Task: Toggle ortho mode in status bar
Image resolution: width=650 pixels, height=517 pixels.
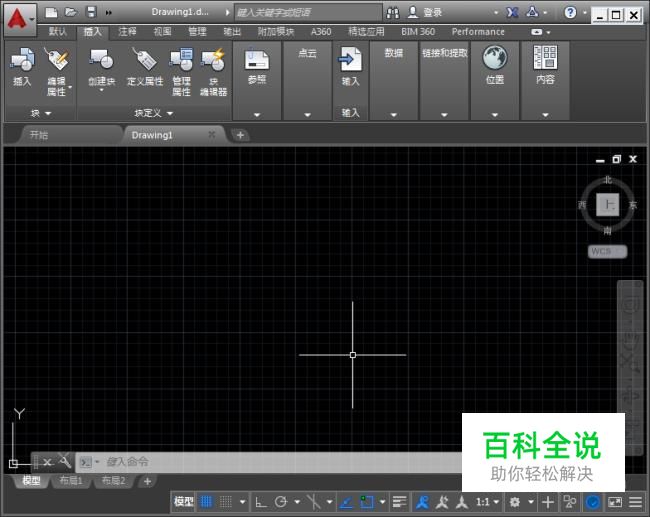Action: point(260,501)
